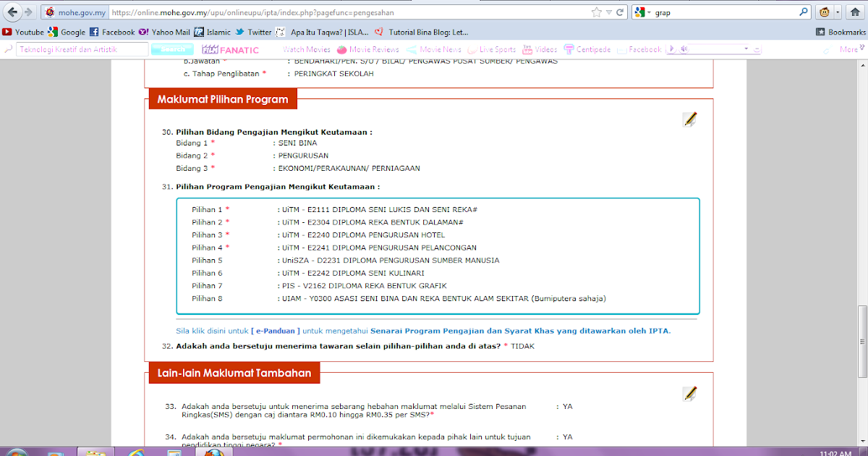The image size is (868, 456).
Task: Open the Islamic bookmark
Action: click(212, 32)
